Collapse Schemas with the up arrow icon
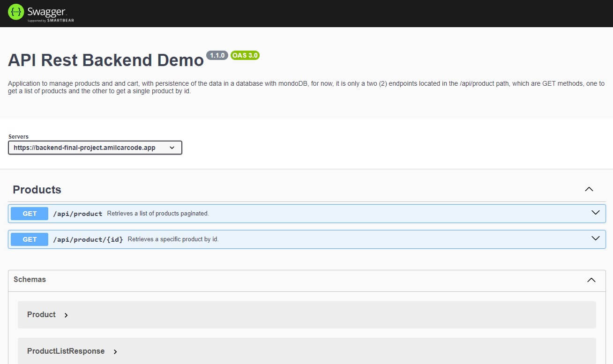The width and height of the screenshot is (613, 364). pos(591,280)
